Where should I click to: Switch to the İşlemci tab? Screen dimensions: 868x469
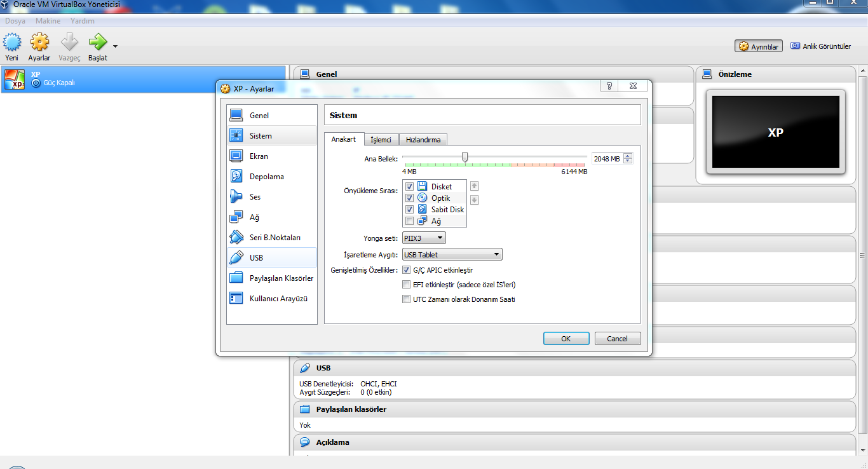pos(381,140)
